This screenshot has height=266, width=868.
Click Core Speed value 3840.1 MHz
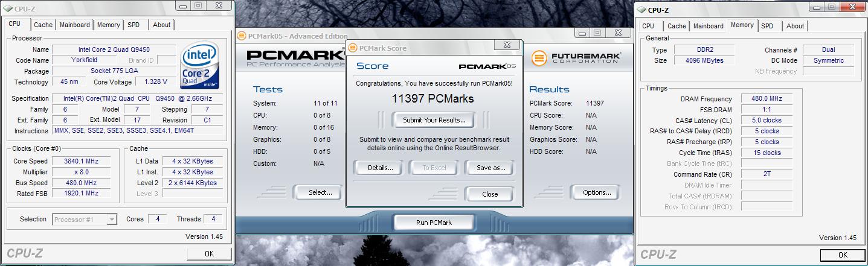point(80,161)
